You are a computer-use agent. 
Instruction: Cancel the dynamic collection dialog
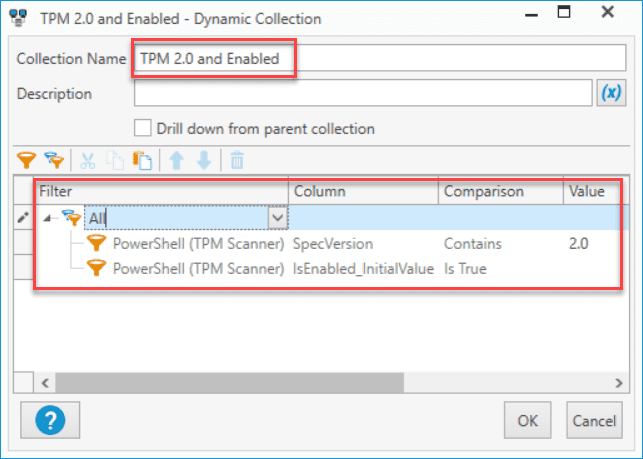click(x=594, y=420)
